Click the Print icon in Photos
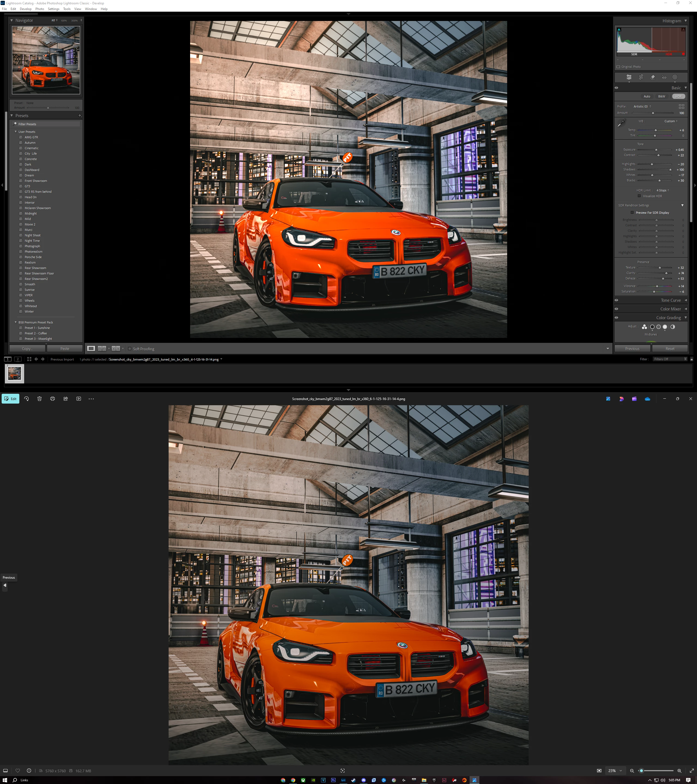This screenshot has width=697, height=784. [53, 399]
